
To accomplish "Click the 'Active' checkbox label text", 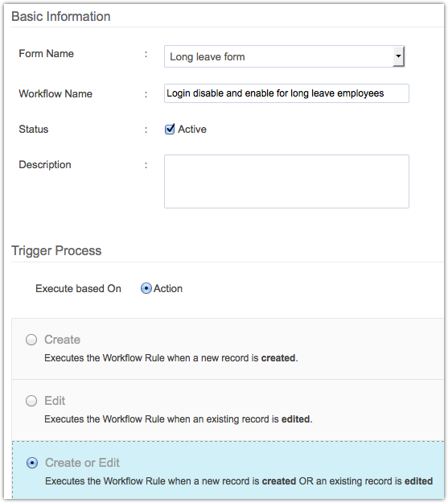I will pos(192,130).
